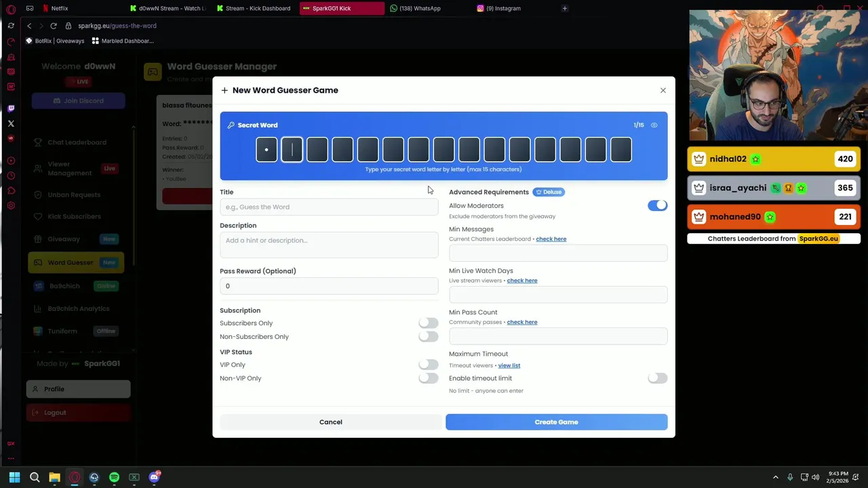Image resolution: width=868 pixels, height=488 pixels.
Task: Go back using browser back arrow
Action: [x=29, y=26]
